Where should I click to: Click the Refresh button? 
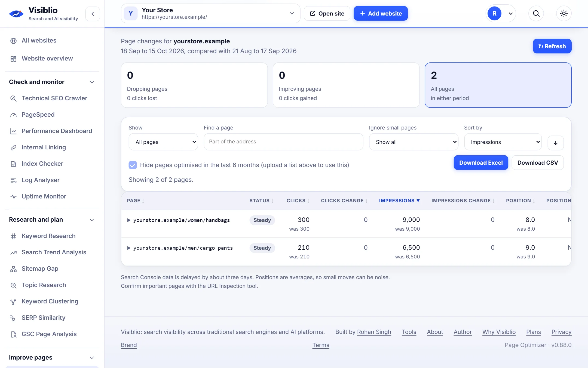click(552, 46)
